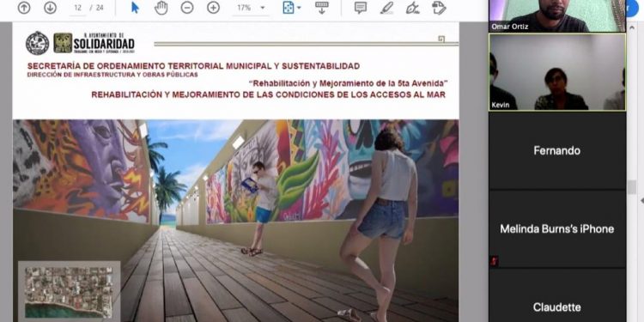Select the arrow selection tool
This screenshot has width=644, height=322.
coord(135,8)
